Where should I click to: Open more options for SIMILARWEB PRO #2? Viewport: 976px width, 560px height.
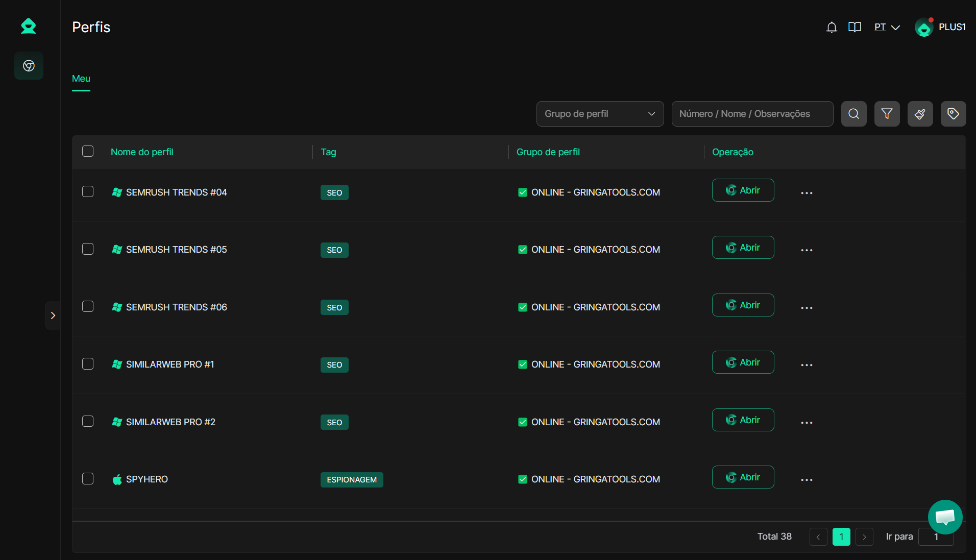pos(807,423)
